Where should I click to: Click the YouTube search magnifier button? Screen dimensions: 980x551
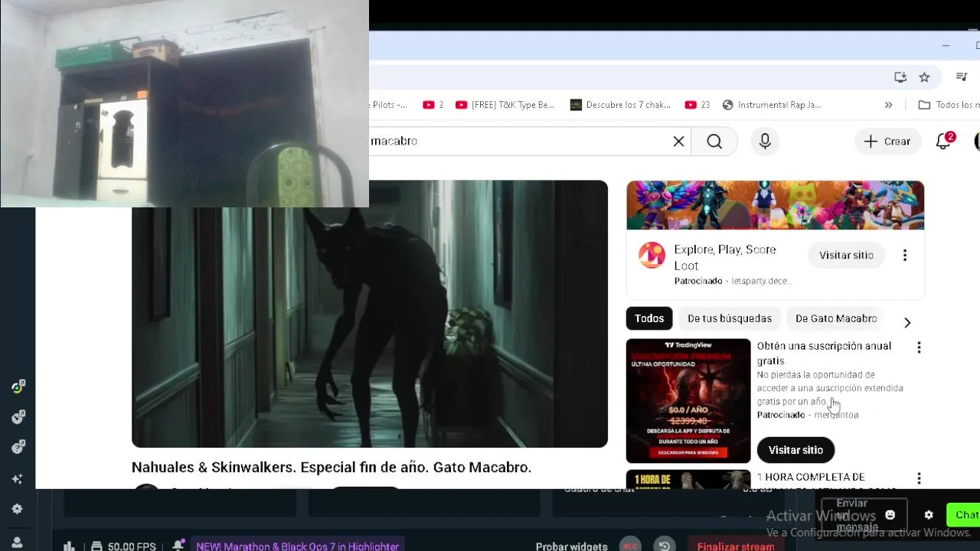point(714,142)
